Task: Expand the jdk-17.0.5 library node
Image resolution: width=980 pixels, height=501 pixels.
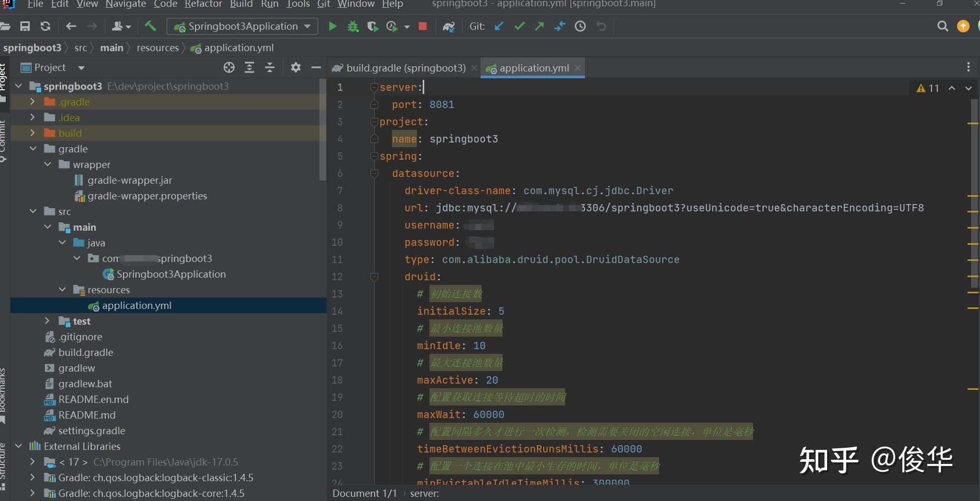Action: coord(32,462)
